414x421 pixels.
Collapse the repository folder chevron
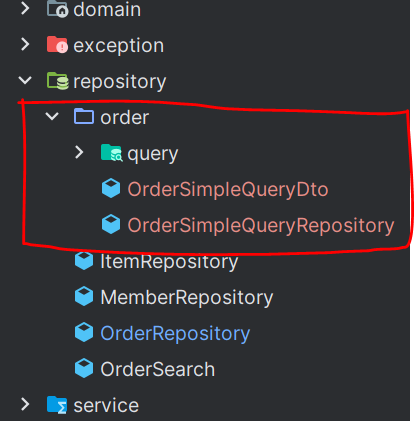(25, 80)
